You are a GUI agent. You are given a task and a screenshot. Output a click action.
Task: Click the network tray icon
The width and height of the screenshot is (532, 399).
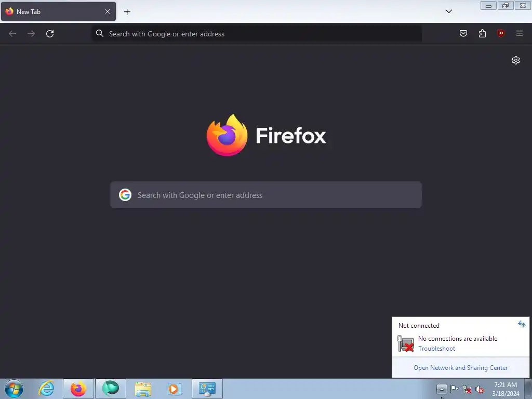pyautogui.click(x=467, y=389)
